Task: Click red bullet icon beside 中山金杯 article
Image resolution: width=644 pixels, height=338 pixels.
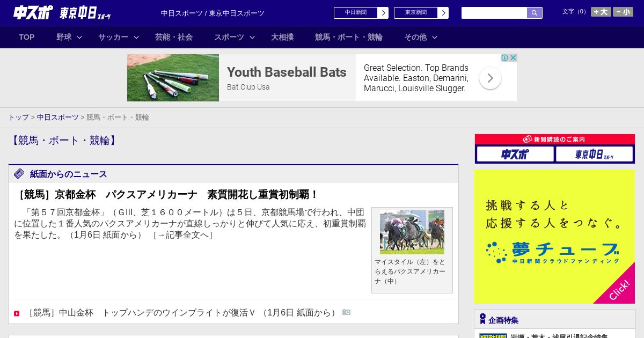Action: 17,313
